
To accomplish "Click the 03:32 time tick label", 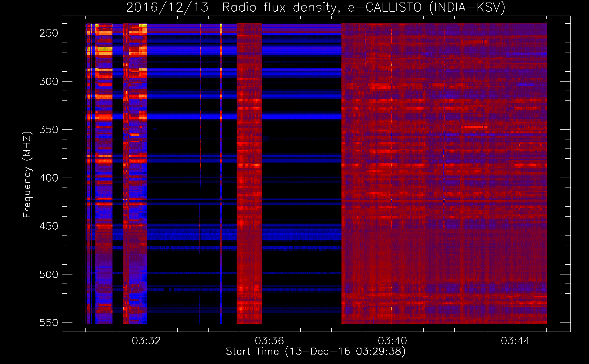I will [146, 341].
